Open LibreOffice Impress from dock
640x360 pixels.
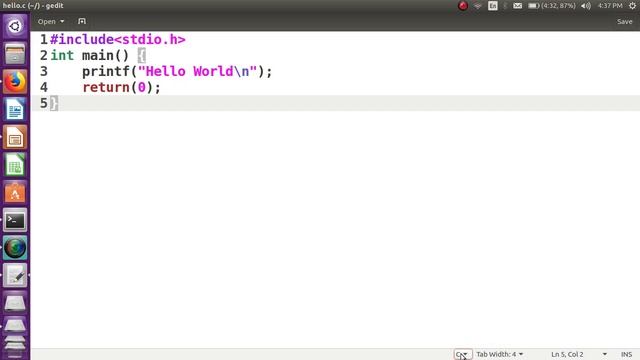(15, 137)
